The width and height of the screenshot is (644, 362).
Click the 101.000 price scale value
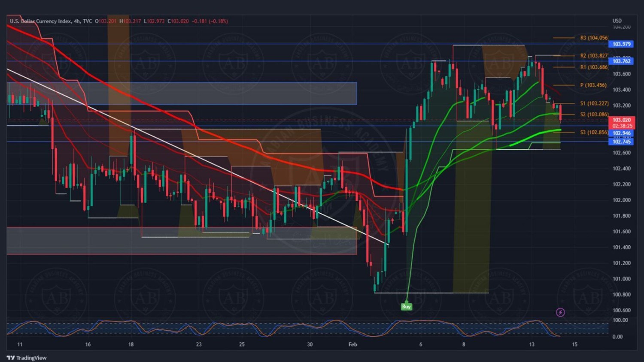click(621, 279)
